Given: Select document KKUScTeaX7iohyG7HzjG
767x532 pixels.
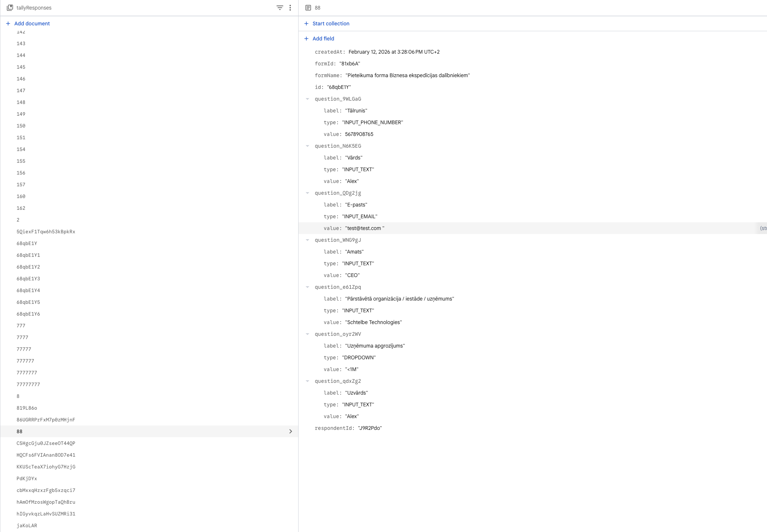Looking at the screenshot, I should [x=46, y=467].
